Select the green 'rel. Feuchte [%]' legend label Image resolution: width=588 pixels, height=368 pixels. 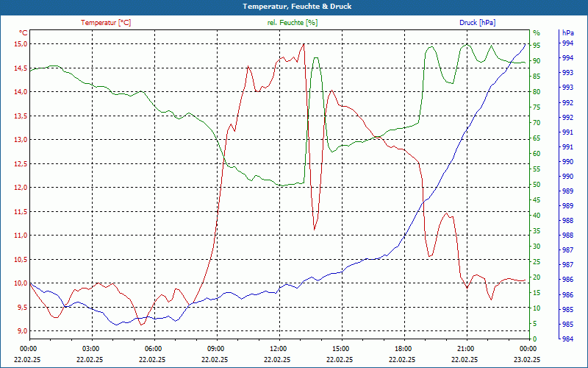pos(292,23)
